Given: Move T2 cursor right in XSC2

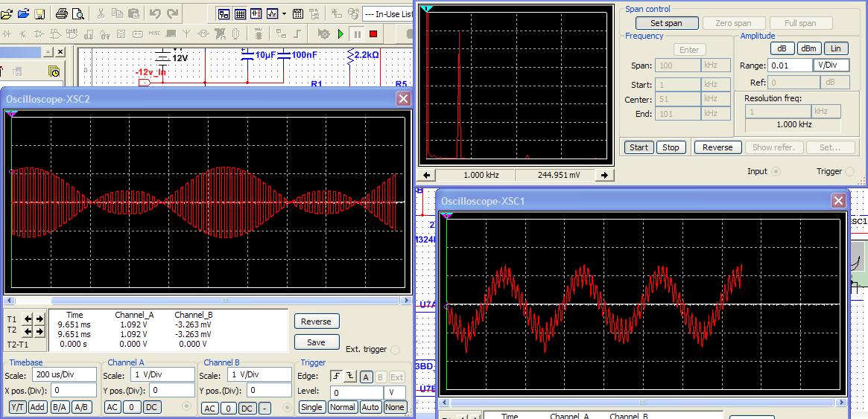Looking at the screenshot, I should 39,331.
